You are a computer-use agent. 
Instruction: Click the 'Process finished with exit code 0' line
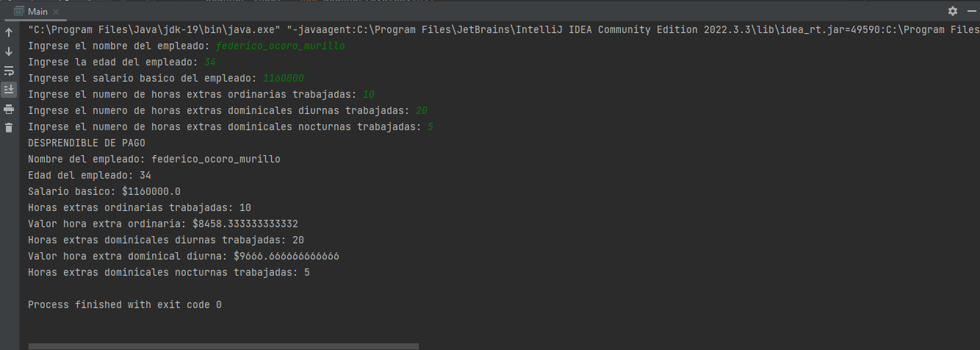tap(124, 304)
